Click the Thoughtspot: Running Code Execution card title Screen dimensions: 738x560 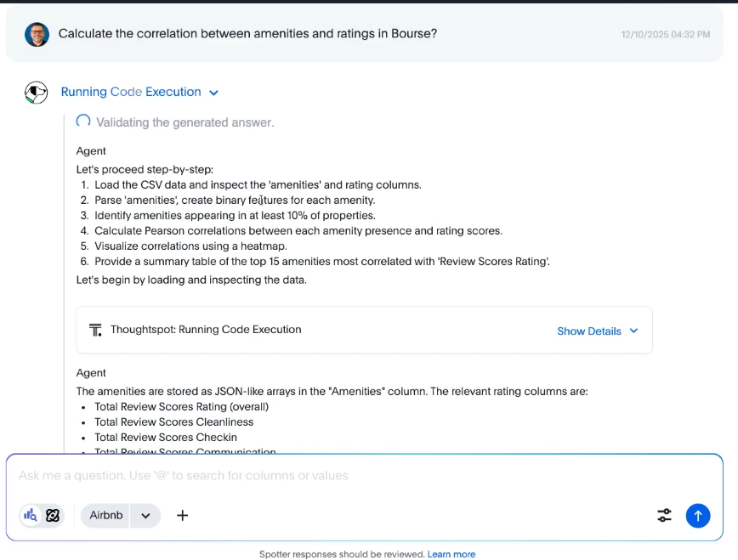pyautogui.click(x=206, y=330)
